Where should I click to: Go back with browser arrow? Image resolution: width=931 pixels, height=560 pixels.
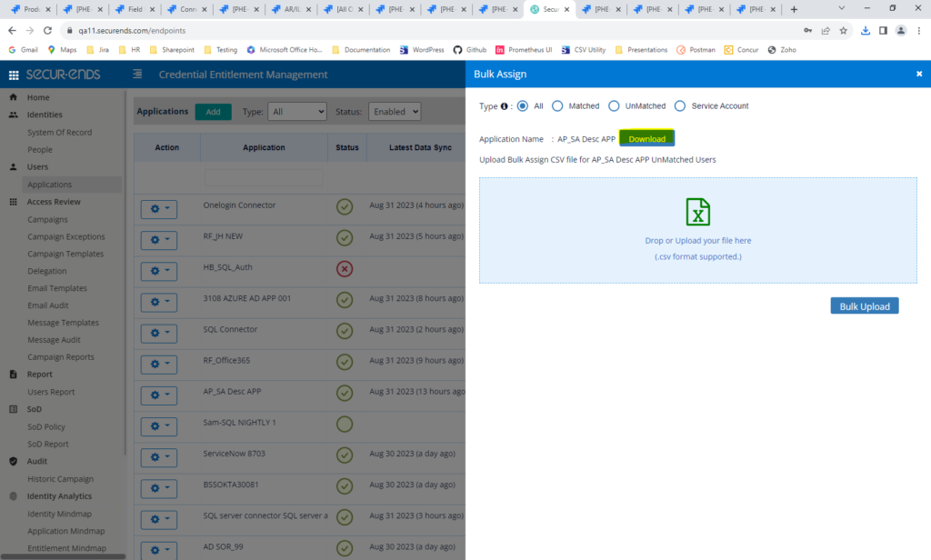tap(12, 30)
